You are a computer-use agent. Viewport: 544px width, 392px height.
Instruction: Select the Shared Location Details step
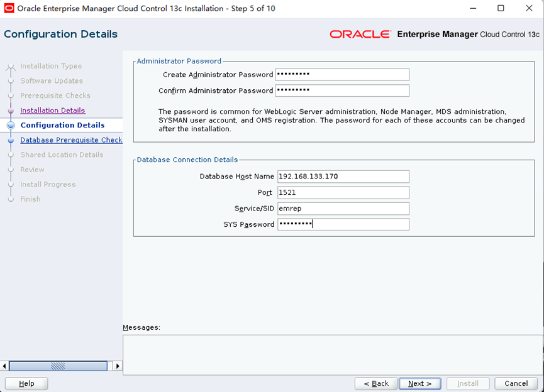click(62, 155)
